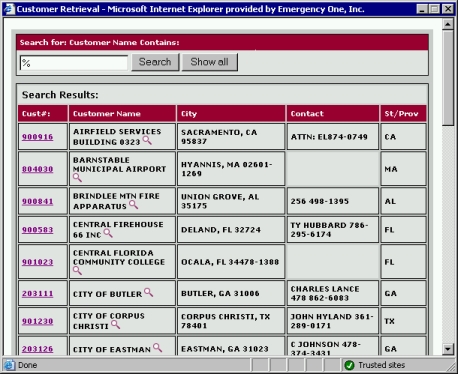This screenshot has height=374, width=458.
Task: Click the Search button
Action: click(x=155, y=62)
